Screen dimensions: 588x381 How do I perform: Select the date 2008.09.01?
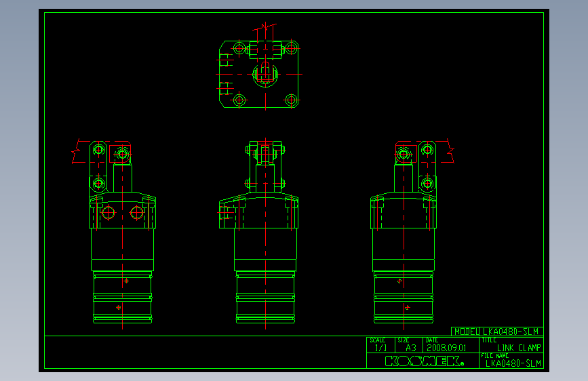click(446, 348)
